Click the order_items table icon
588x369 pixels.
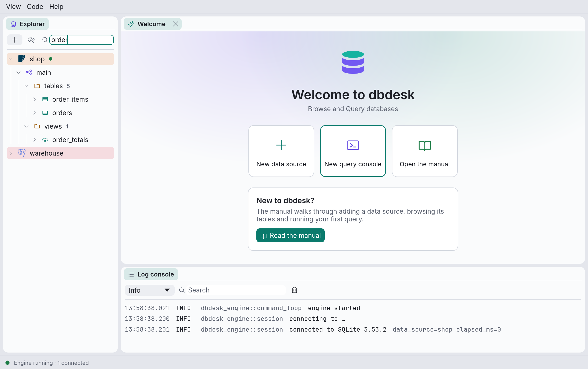coord(45,99)
